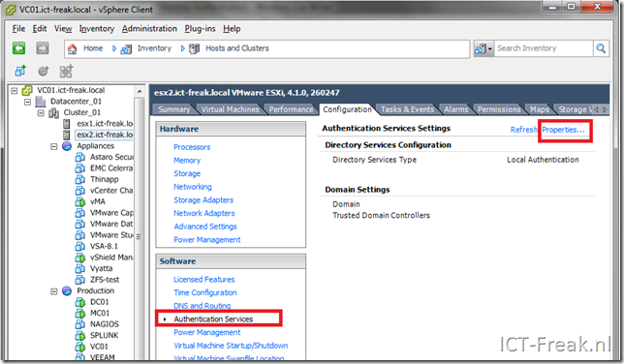The width and height of the screenshot is (624, 364).
Task: Collapse the Production resource pool
Action: (x=53, y=291)
